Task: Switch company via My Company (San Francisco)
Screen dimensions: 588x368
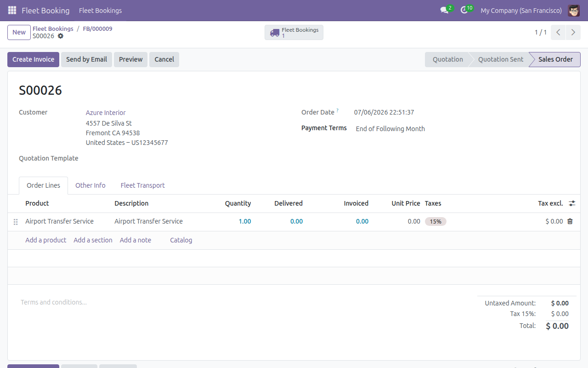Action: coord(521,10)
